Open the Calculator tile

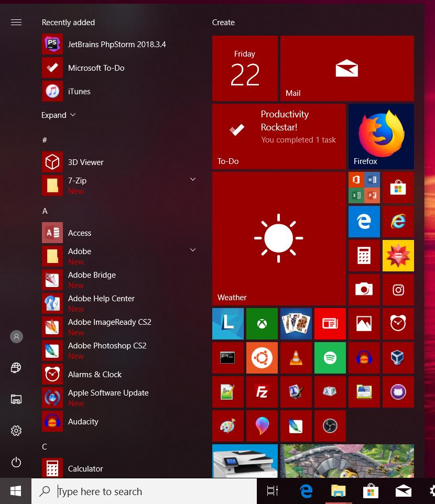click(x=364, y=256)
